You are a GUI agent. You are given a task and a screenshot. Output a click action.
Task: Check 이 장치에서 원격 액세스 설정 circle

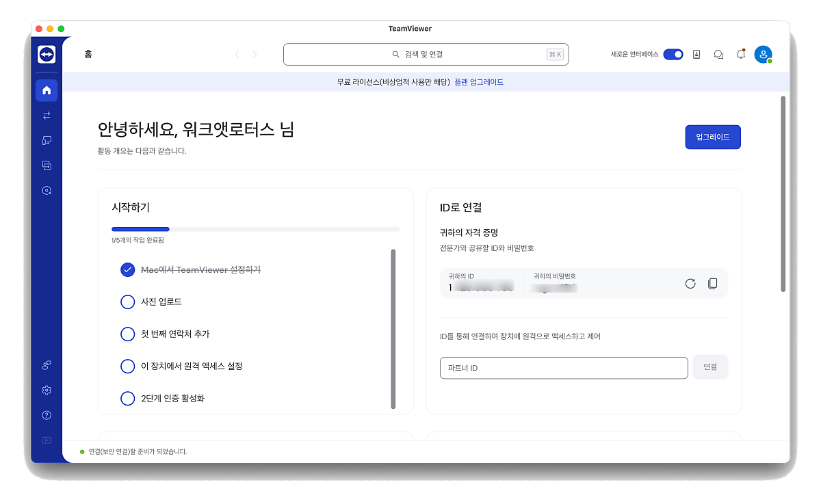click(127, 366)
